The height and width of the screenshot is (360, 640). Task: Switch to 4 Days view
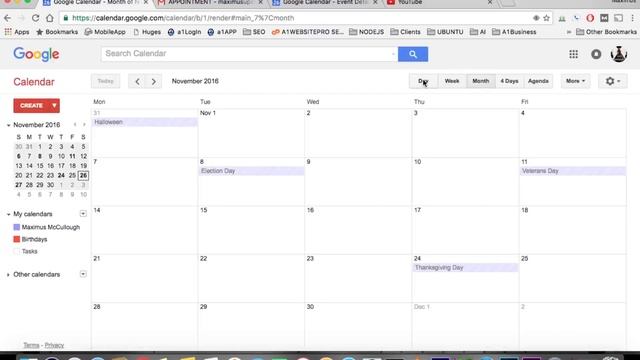point(509,81)
